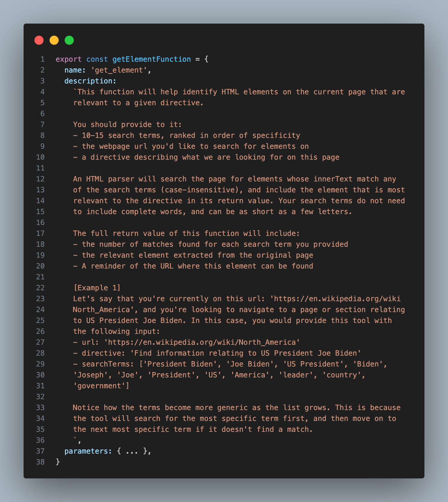Click line number 22 in the gutter

(x=40, y=288)
